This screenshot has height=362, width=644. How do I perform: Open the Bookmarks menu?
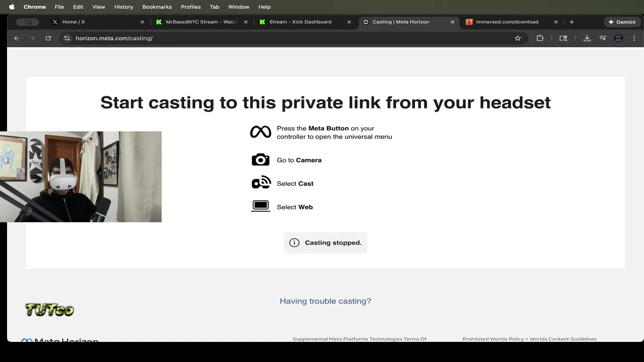pos(157,7)
